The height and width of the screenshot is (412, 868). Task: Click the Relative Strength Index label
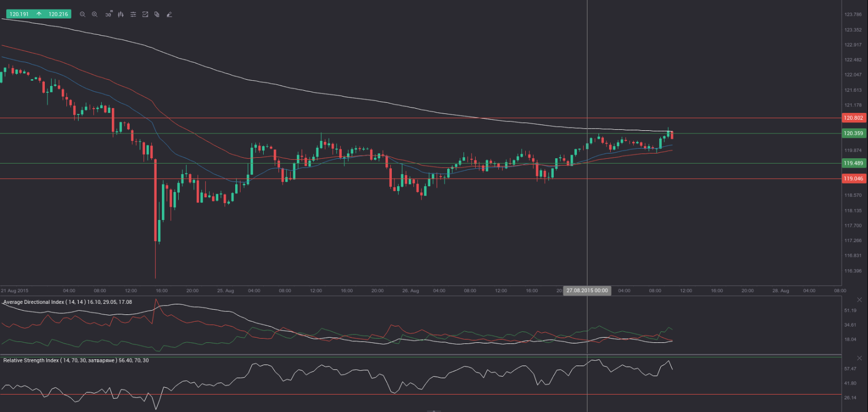tap(75, 360)
